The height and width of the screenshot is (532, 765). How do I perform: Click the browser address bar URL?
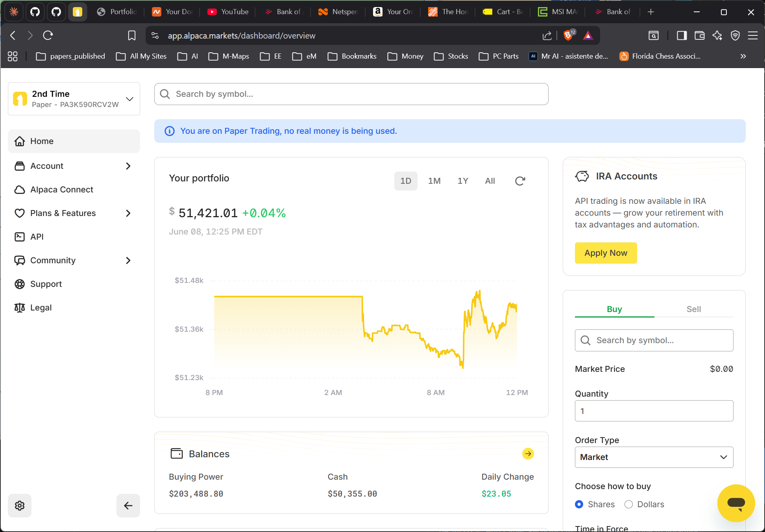241,36
